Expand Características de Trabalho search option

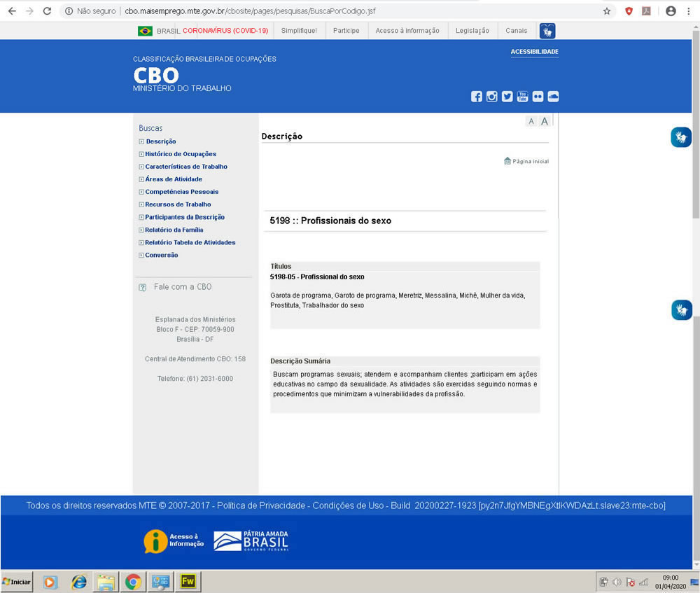point(185,167)
